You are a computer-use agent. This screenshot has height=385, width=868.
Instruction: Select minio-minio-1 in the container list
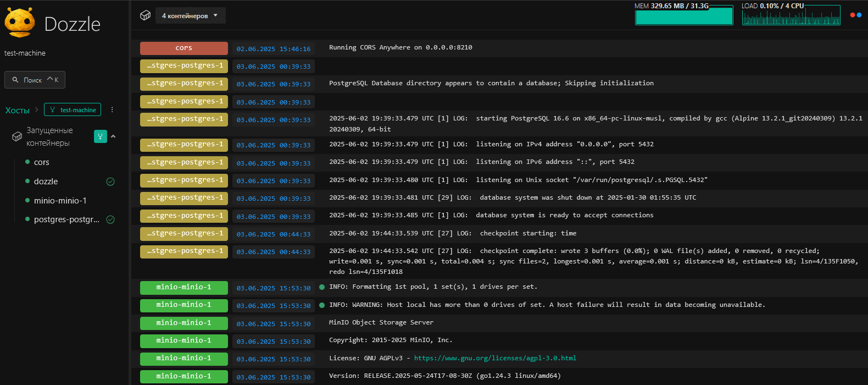(60, 201)
